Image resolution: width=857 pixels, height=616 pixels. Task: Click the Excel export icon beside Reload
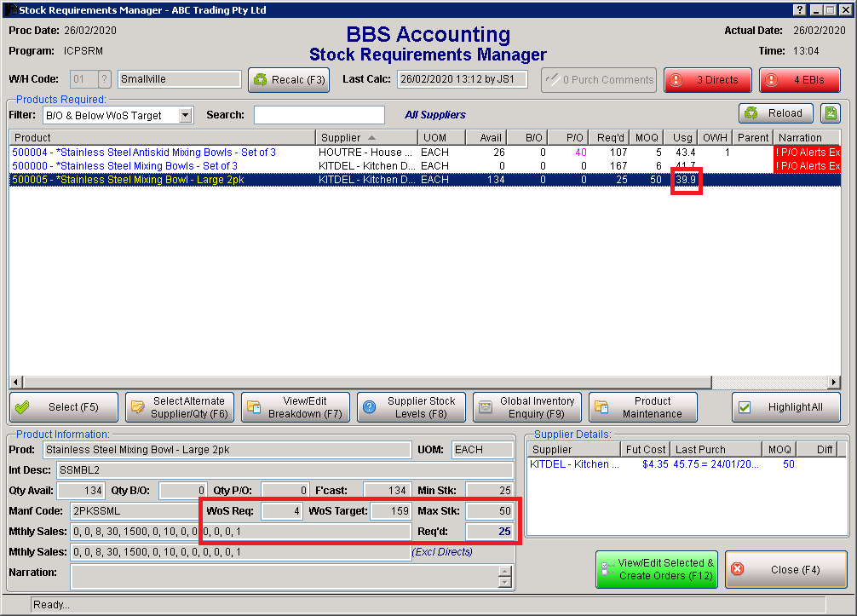(x=829, y=113)
